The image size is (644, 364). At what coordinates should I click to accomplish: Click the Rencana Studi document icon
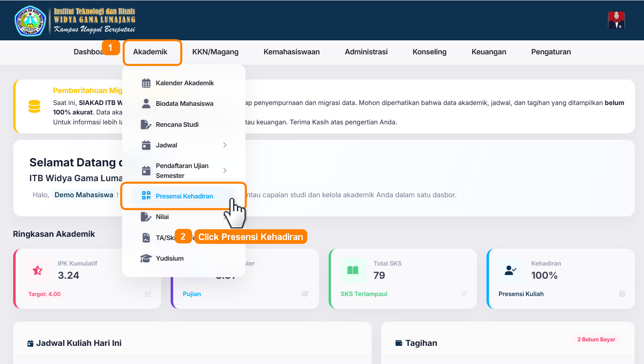[x=146, y=124]
